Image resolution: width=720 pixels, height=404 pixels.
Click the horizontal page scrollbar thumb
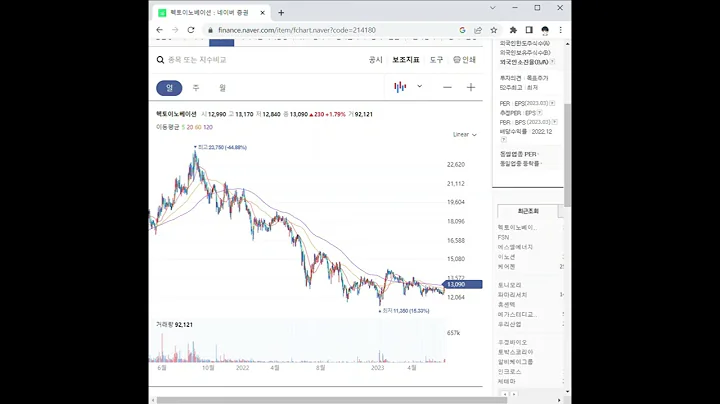tap(332, 400)
